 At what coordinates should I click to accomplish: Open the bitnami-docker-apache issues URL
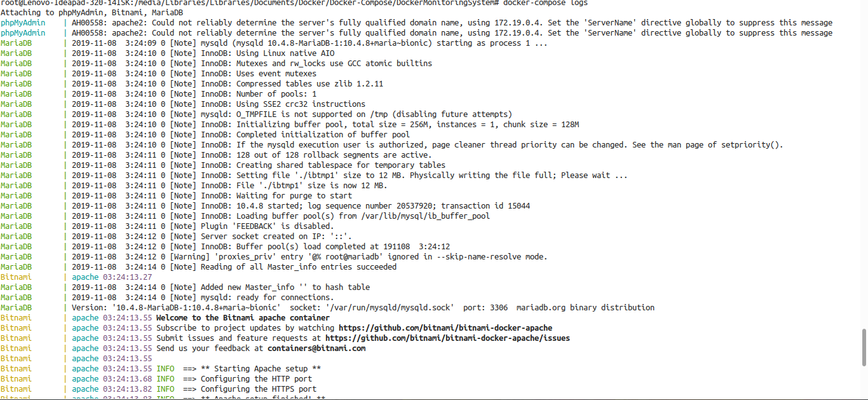pyautogui.click(x=447, y=338)
